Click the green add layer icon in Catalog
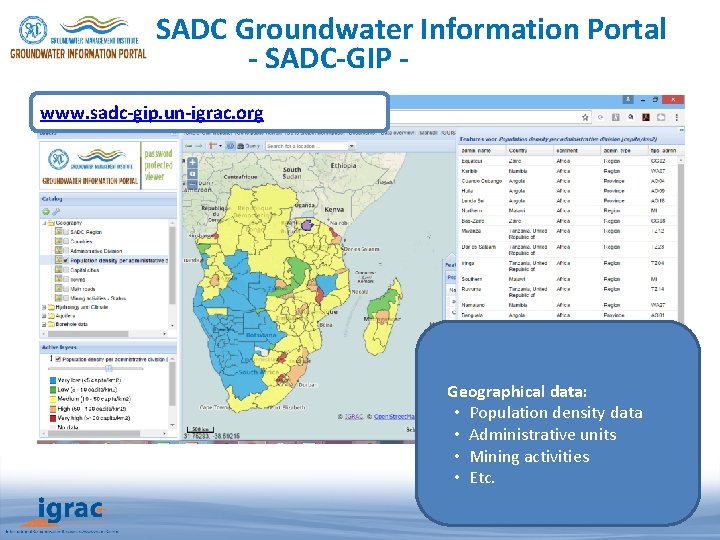This screenshot has width=720, height=540. (46, 212)
